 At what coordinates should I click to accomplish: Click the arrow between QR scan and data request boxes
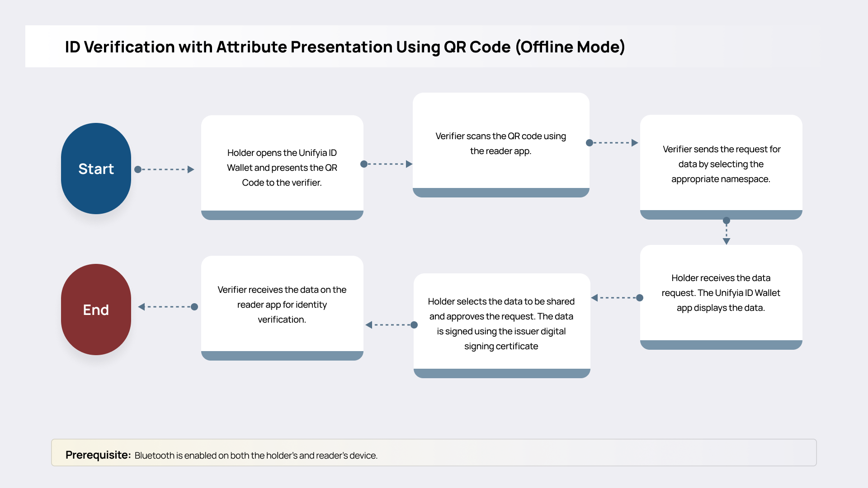[613, 142]
